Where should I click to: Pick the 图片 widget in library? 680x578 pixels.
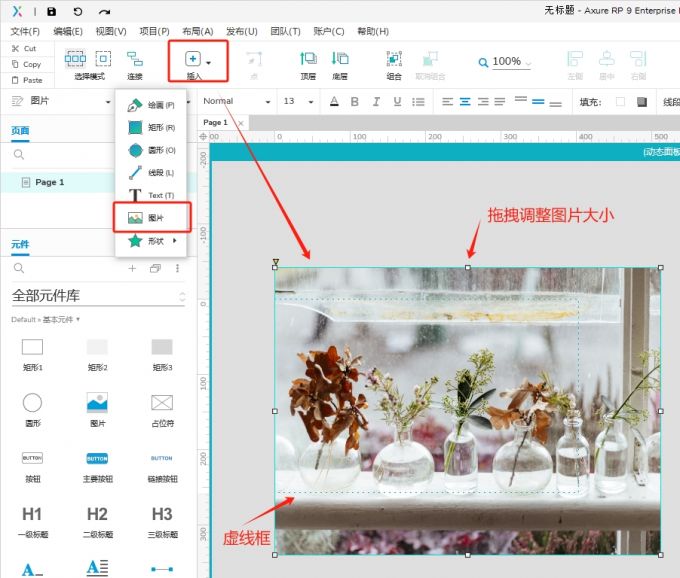pos(98,410)
